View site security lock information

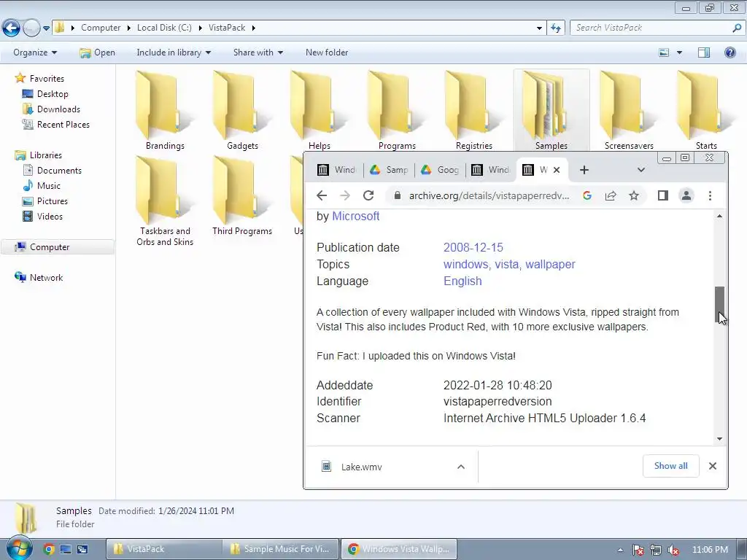[398, 195]
